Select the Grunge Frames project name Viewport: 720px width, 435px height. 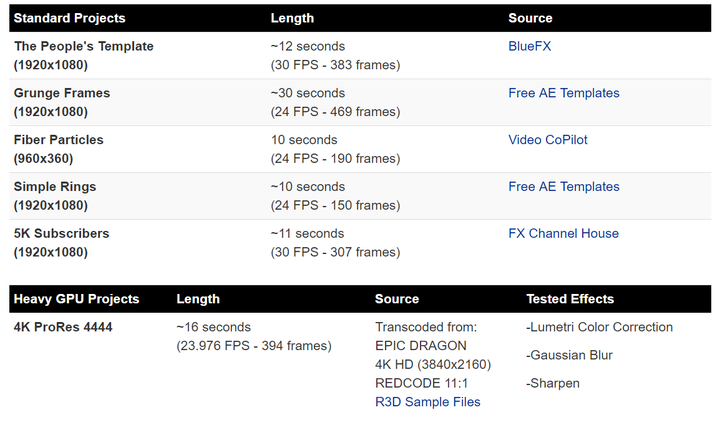pos(62,93)
